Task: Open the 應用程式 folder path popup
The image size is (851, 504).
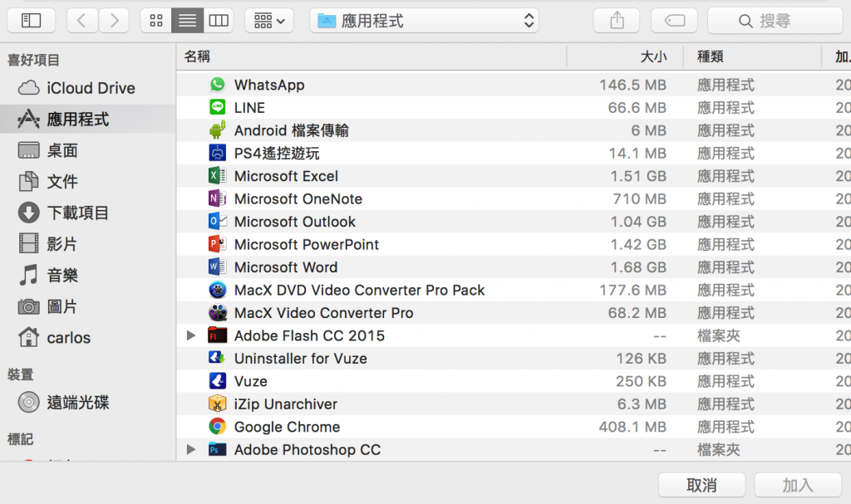Action: click(x=425, y=21)
